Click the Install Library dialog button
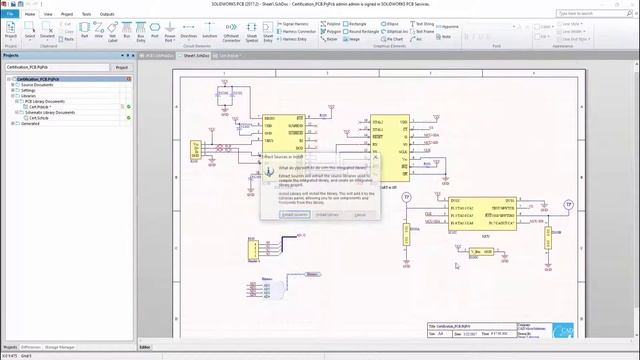Image resolution: width=640 pixels, height=360 pixels. (327, 215)
